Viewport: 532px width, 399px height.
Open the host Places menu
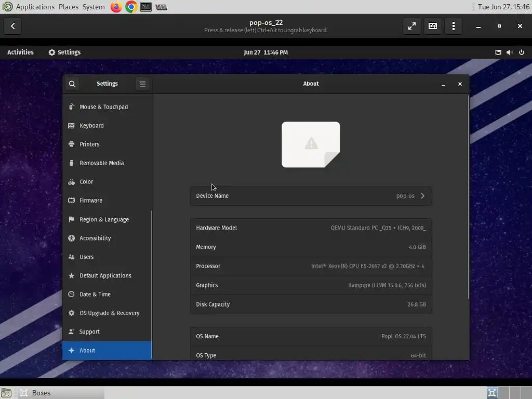pyautogui.click(x=68, y=7)
